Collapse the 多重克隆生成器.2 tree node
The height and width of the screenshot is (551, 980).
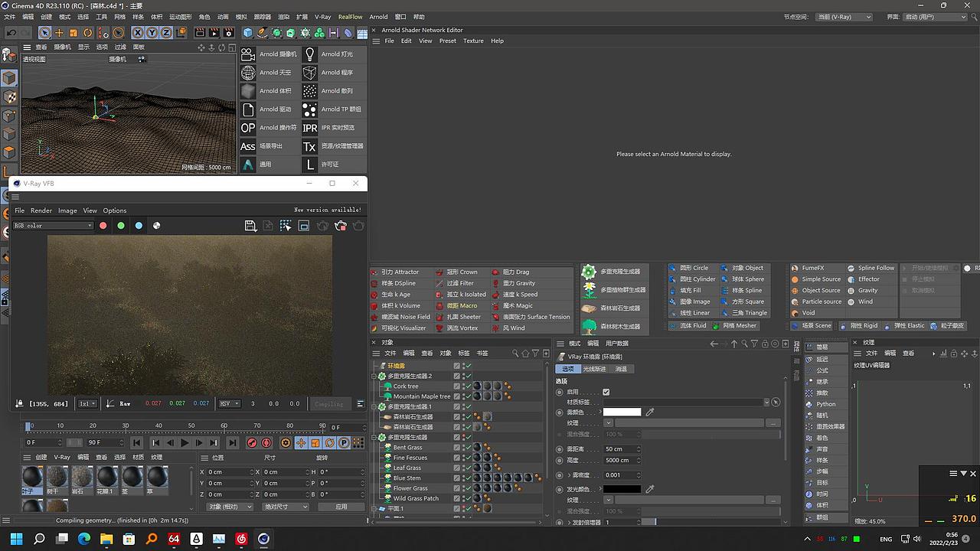coord(374,377)
